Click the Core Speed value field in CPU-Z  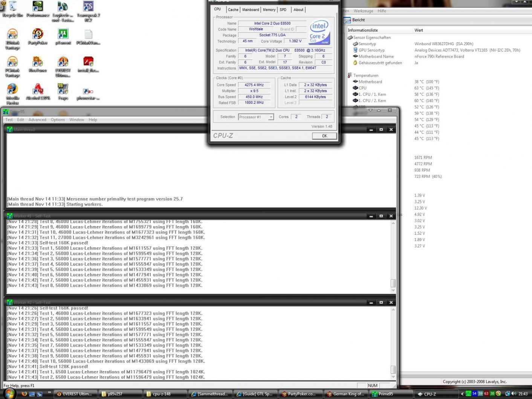click(254, 85)
